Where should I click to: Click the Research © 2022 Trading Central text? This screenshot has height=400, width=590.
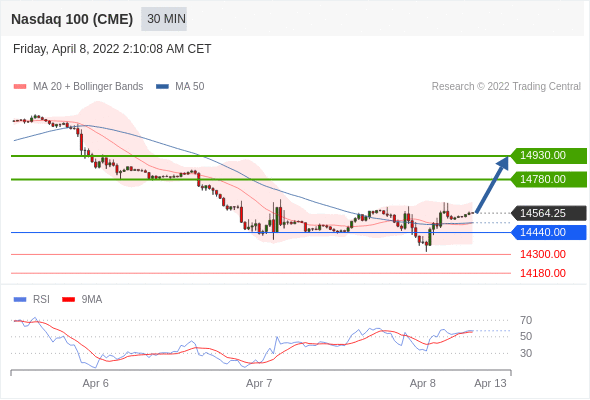coord(506,87)
